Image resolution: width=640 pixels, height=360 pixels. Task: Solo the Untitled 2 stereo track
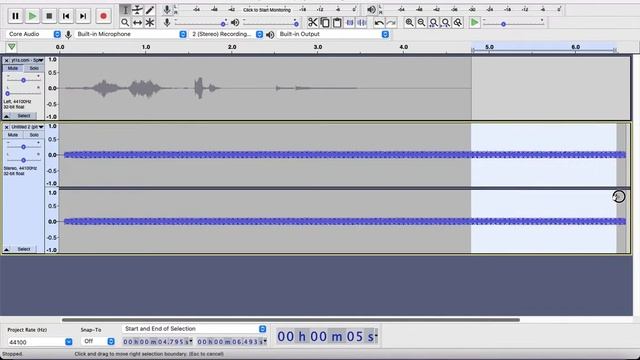click(x=34, y=135)
